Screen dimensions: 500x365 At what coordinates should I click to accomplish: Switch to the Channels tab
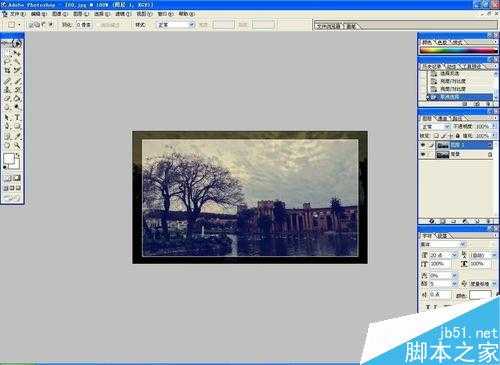point(442,118)
